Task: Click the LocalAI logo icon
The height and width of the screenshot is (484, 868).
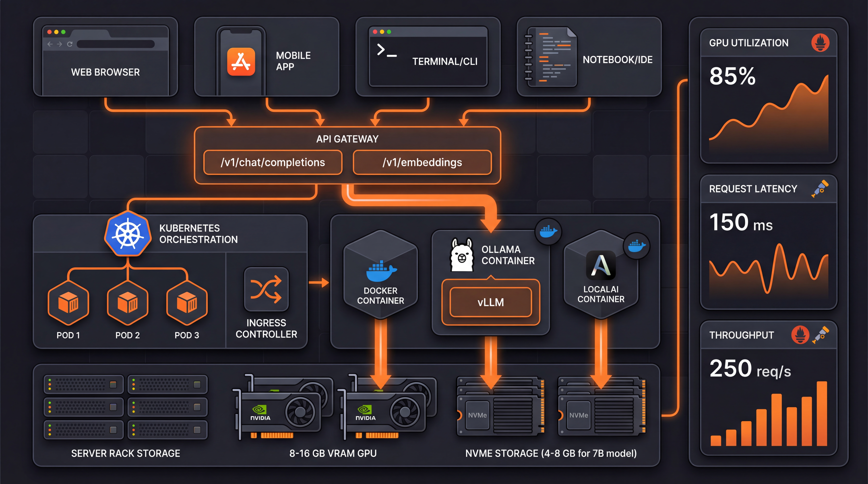Action: pos(601,265)
